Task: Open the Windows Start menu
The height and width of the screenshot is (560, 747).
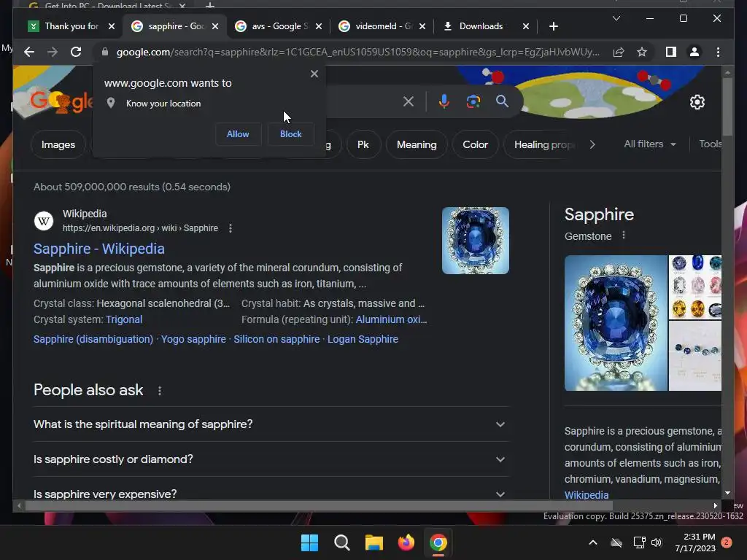Action: 309,542
